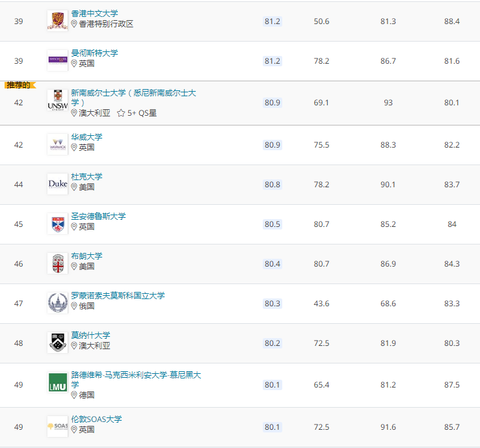Open the 曼彻斯特大学 link

[94, 53]
